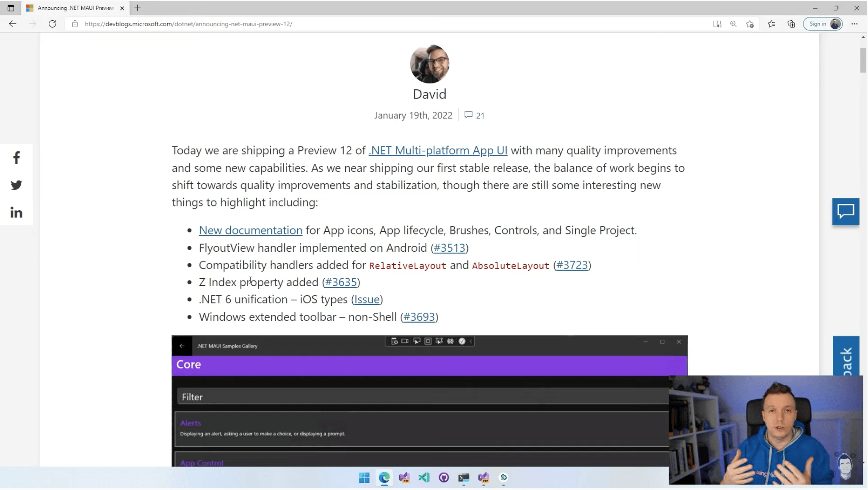Click the Feedback side tab
This screenshot has height=490, width=868.
[846, 356]
